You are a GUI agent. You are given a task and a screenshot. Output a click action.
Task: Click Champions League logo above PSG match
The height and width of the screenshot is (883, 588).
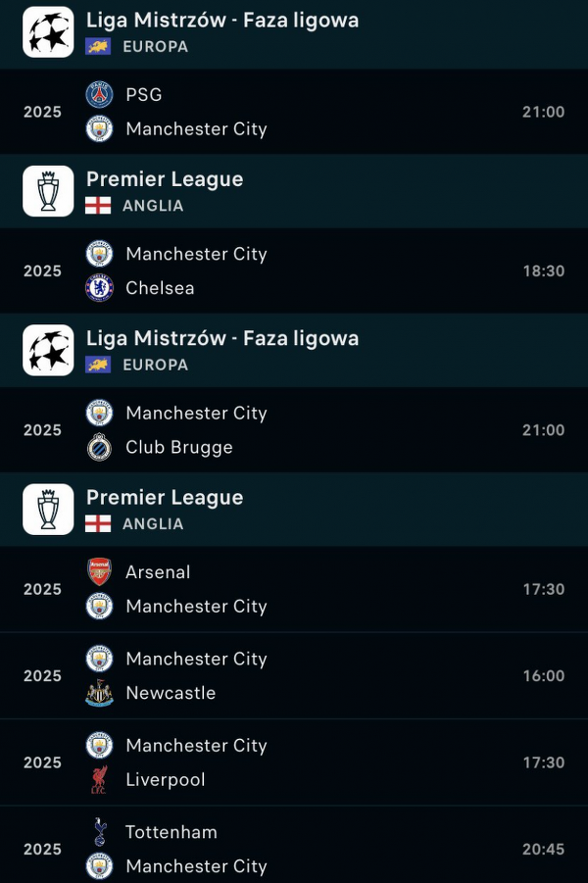pos(49,32)
